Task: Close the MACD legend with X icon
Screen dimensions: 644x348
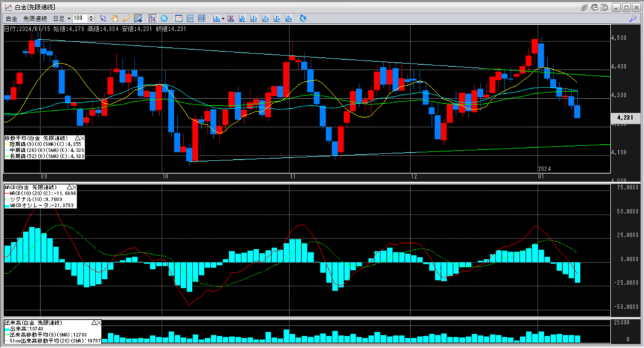Action: [74, 187]
